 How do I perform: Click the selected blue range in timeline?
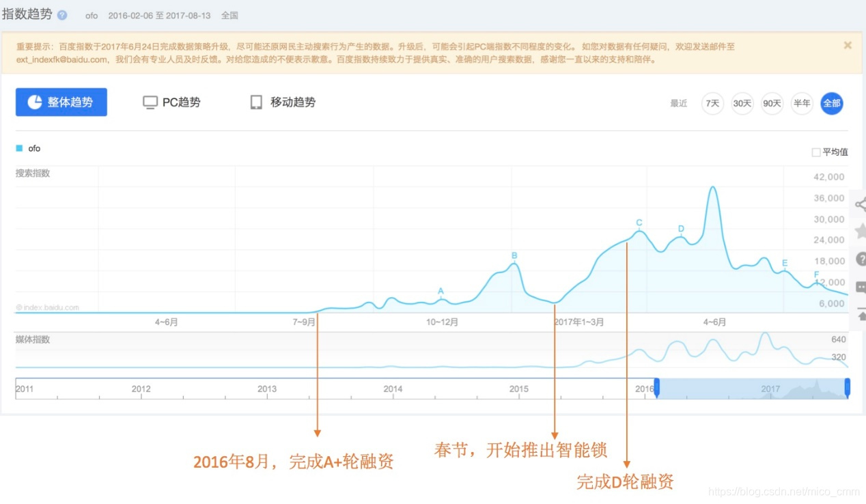752,388
